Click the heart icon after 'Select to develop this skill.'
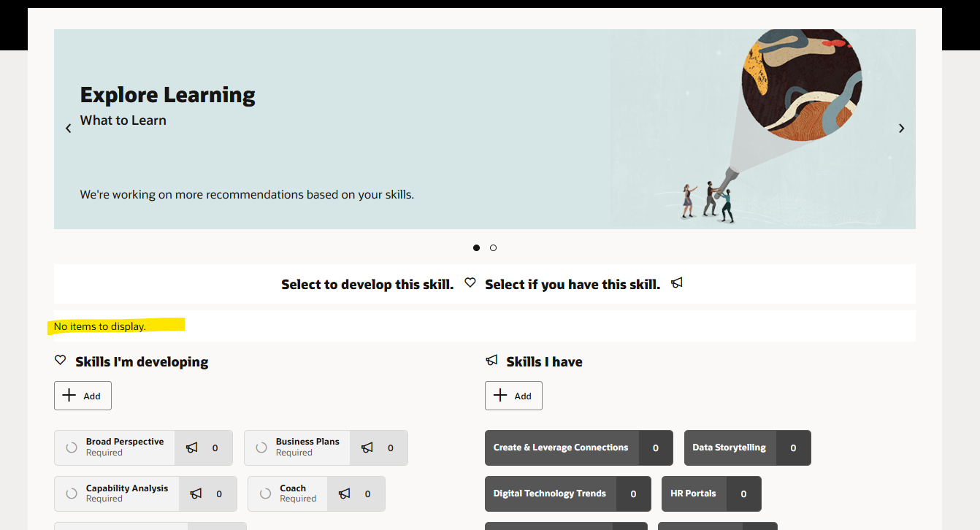Viewport: 980px width, 530px height. pyautogui.click(x=470, y=283)
